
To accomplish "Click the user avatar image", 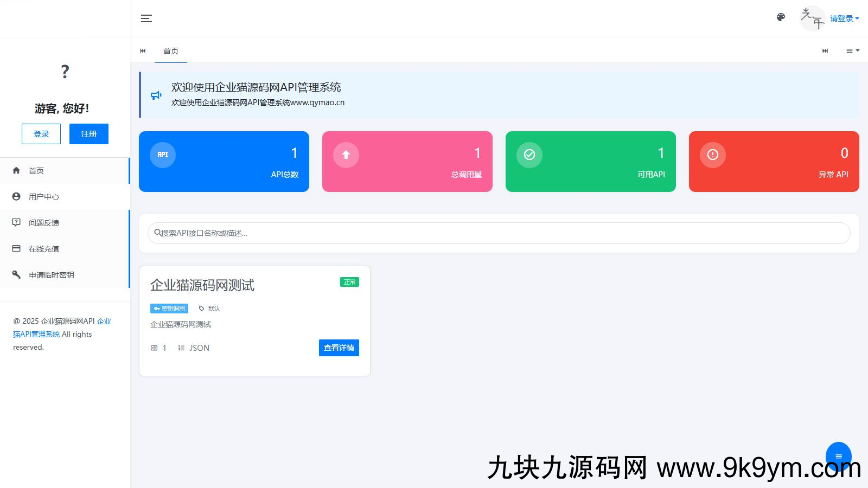I will 812,18.
